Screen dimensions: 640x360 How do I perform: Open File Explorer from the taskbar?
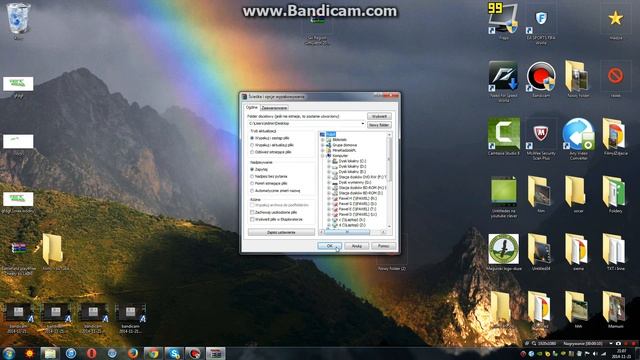pyautogui.click(x=50, y=353)
